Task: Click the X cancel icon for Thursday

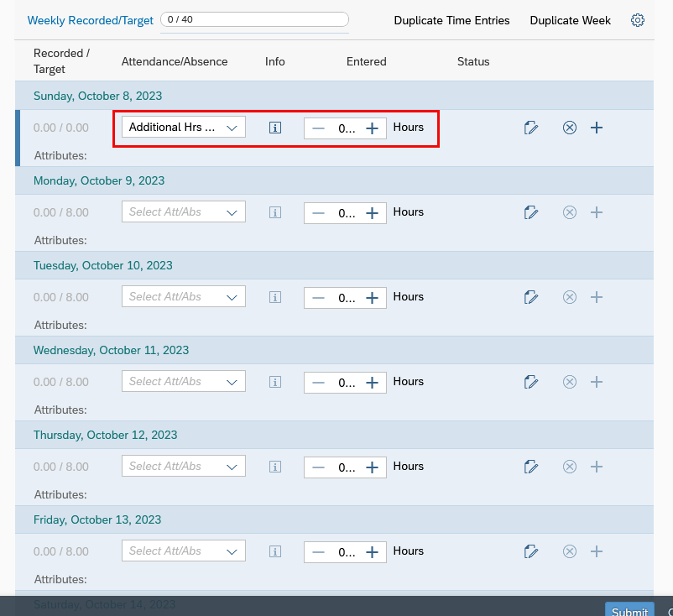Action: [x=570, y=466]
